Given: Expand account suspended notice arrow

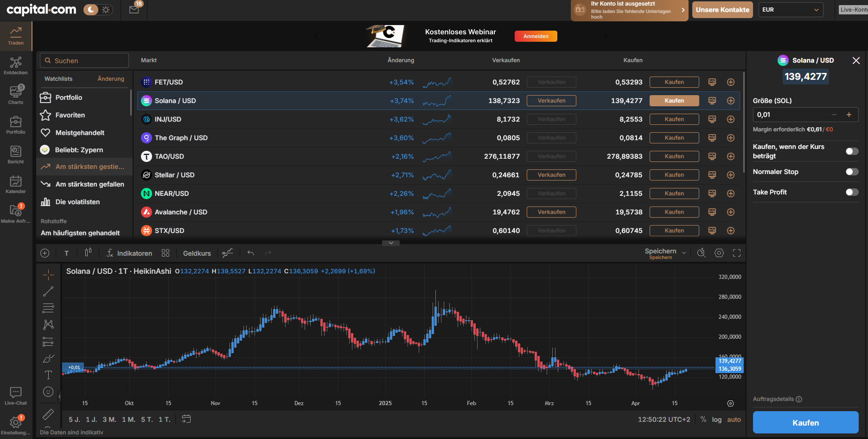Looking at the screenshot, I should 683,10.
